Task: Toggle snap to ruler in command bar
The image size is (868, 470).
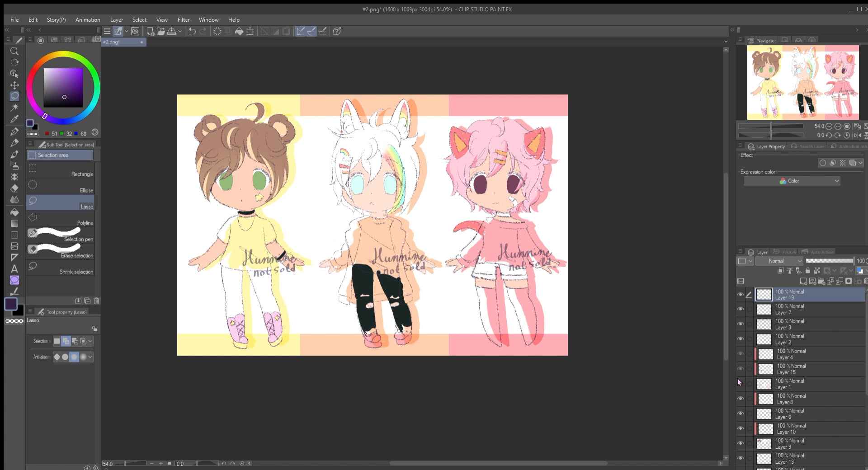Action: click(x=301, y=31)
